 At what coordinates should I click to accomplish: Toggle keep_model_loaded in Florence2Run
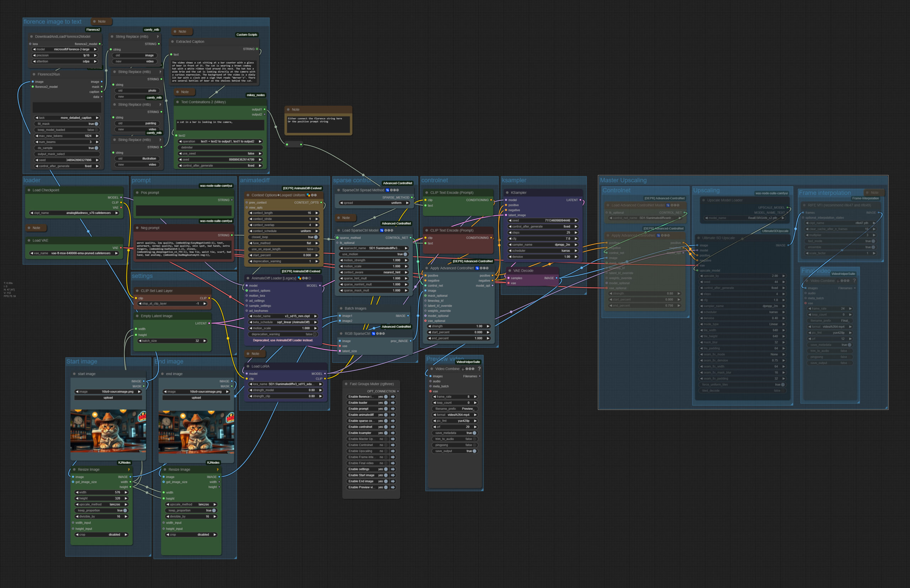(x=67, y=130)
